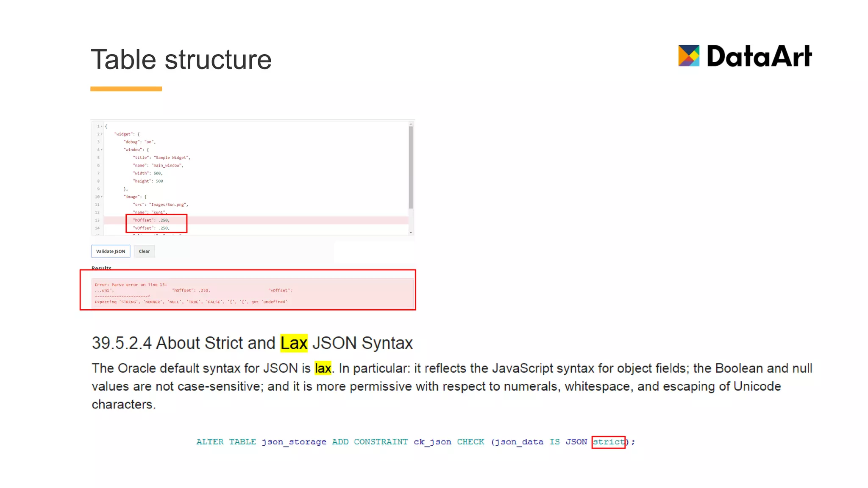Viewport: 868px width, 488px height.
Task: Collapse the "widget" fold on line 2
Action: (x=102, y=134)
